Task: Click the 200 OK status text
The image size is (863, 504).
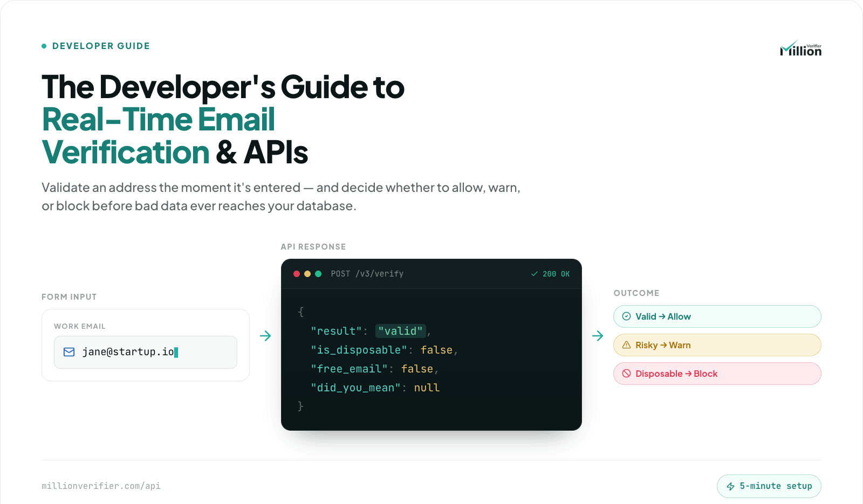Action: click(556, 274)
